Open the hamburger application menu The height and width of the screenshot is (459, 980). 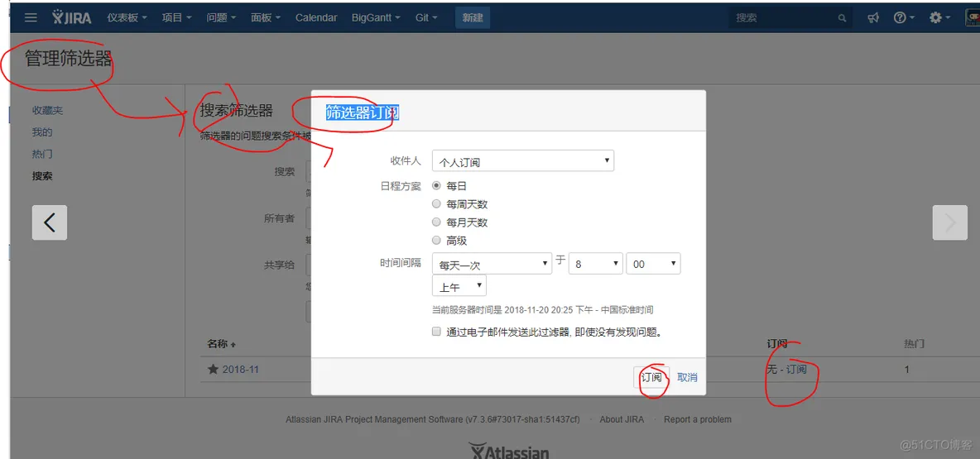(x=31, y=17)
